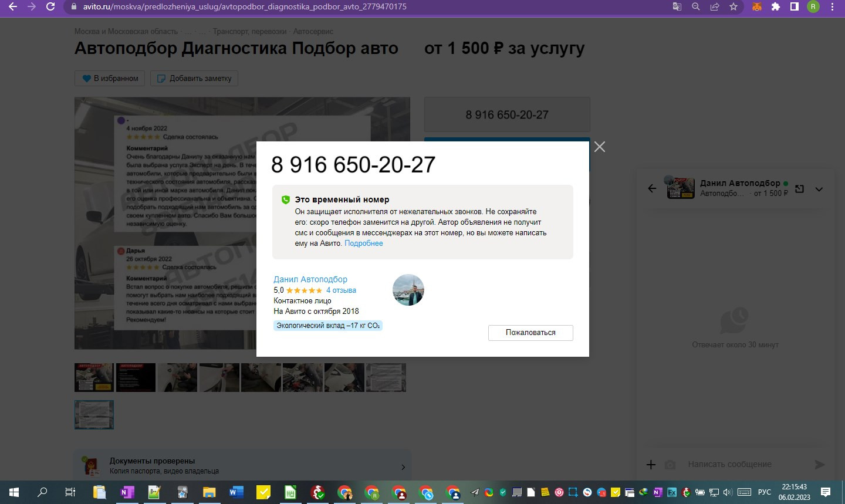Toggle the 'В избранном' favorite button
Image resolution: width=845 pixels, height=504 pixels.
click(110, 78)
